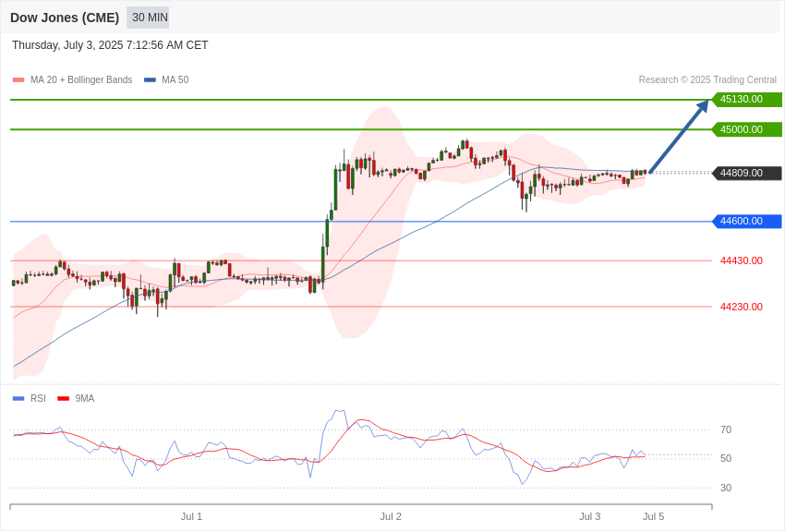This screenshot has width=785, height=532.
Task: Click the 44230.00 support label
Action: 742,307
